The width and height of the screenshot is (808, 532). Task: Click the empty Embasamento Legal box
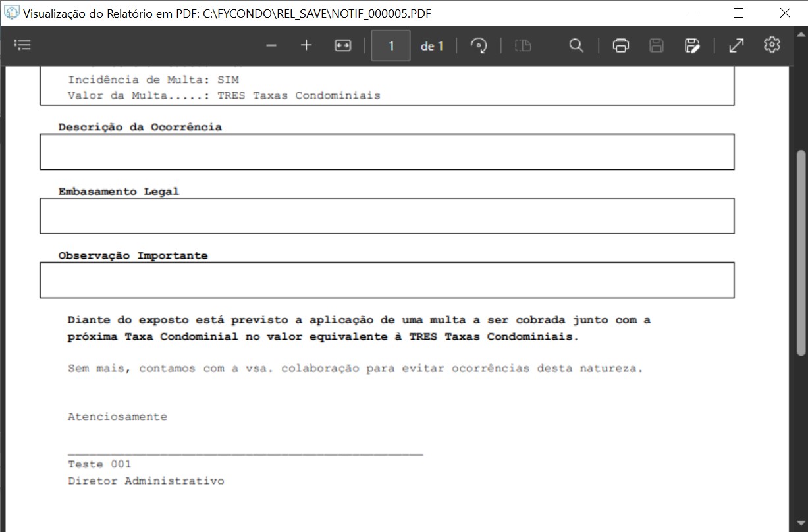point(387,216)
